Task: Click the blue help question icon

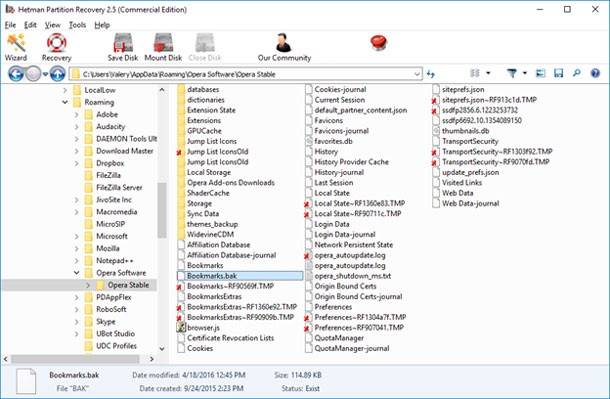Action: click(x=595, y=73)
